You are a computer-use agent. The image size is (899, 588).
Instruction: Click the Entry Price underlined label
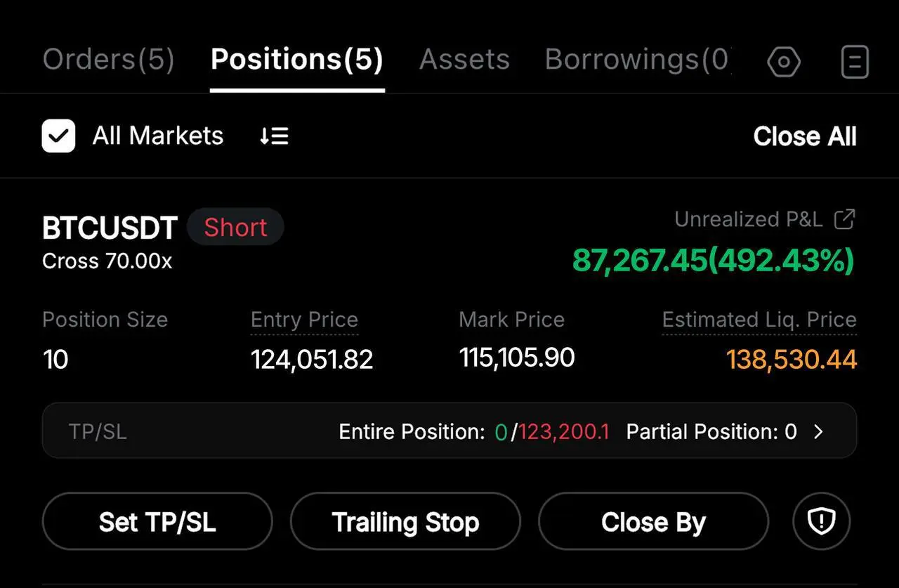(x=304, y=320)
